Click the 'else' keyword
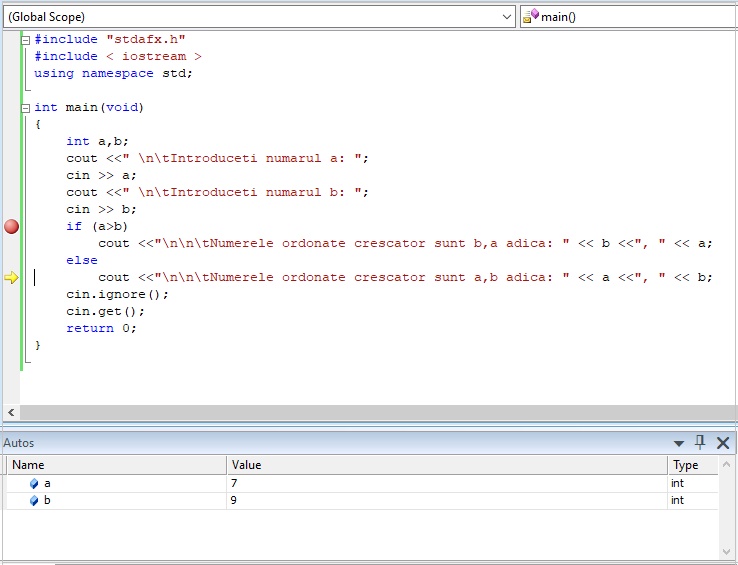The height and width of the screenshot is (565, 738). 82,260
